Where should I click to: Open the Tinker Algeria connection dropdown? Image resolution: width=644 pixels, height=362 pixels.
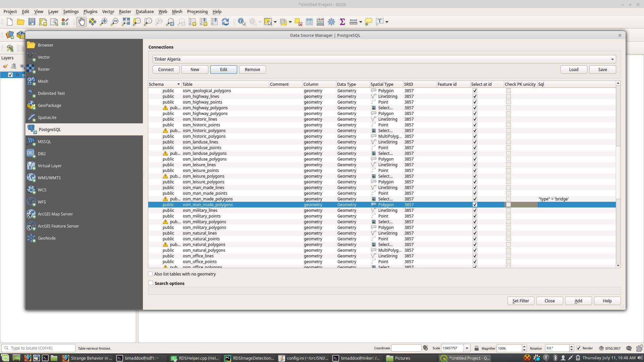pyautogui.click(x=612, y=59)
